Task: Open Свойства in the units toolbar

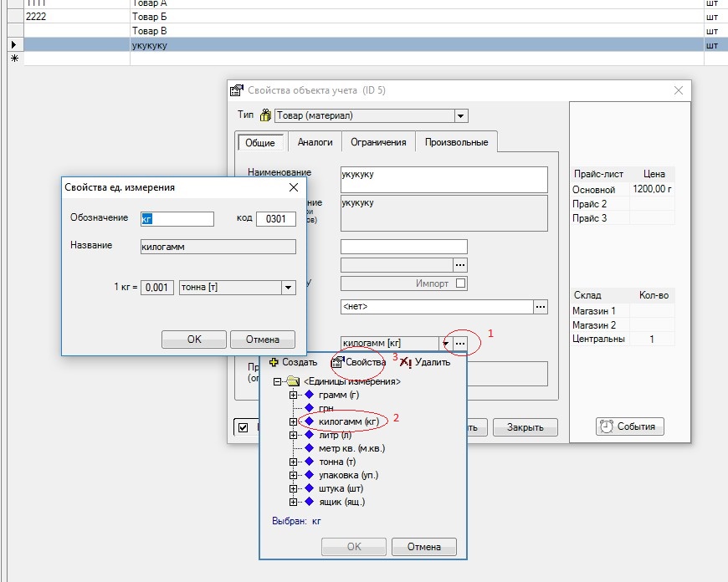Action: (358, 362)
